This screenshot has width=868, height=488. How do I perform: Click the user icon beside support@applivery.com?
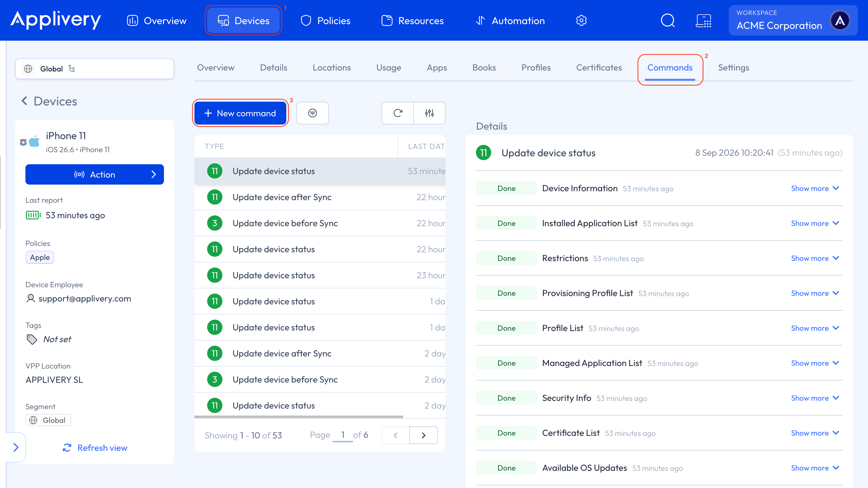click(31, 298)
